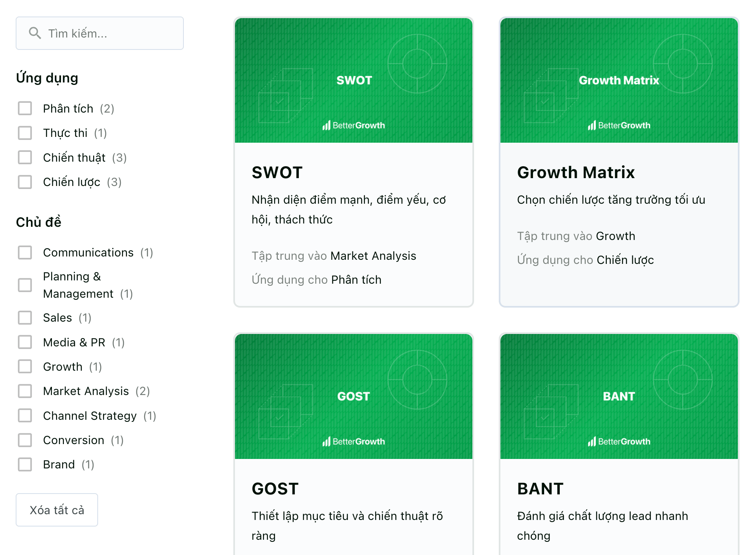Check the Brand topic checkbox

click(25, 464)
